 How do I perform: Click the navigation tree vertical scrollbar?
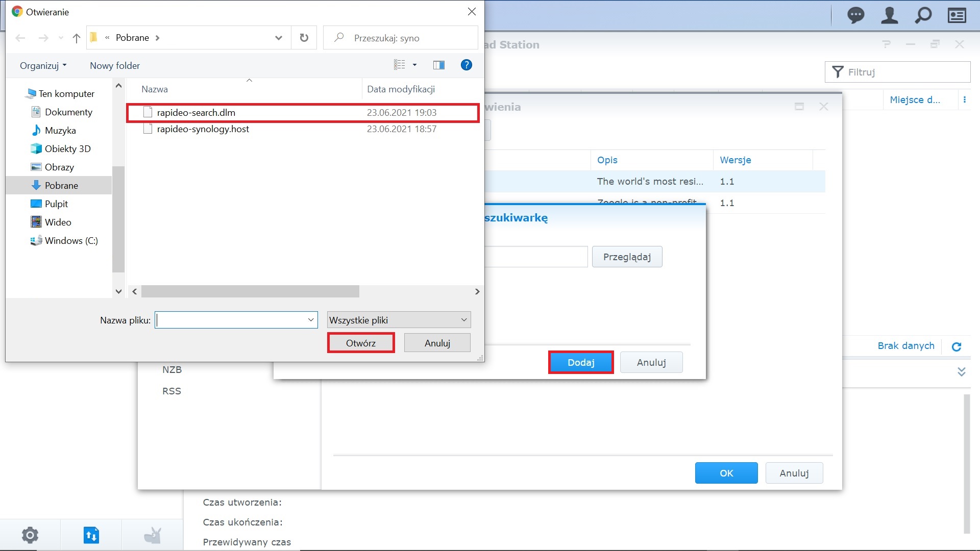tap(118, 219)
